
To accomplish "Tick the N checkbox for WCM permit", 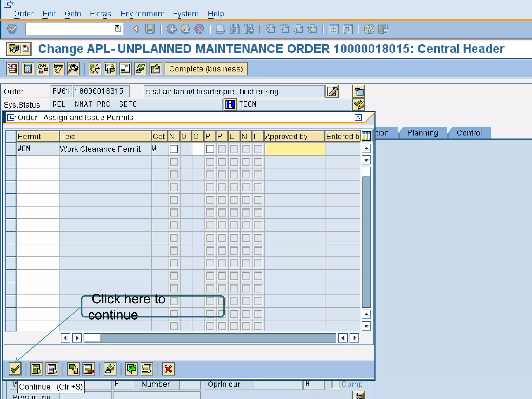I will tap(174, 149).
